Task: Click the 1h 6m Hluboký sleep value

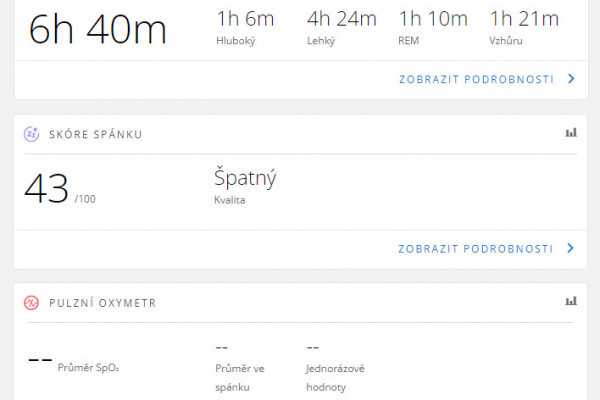Action: click(x=245, y=19)
